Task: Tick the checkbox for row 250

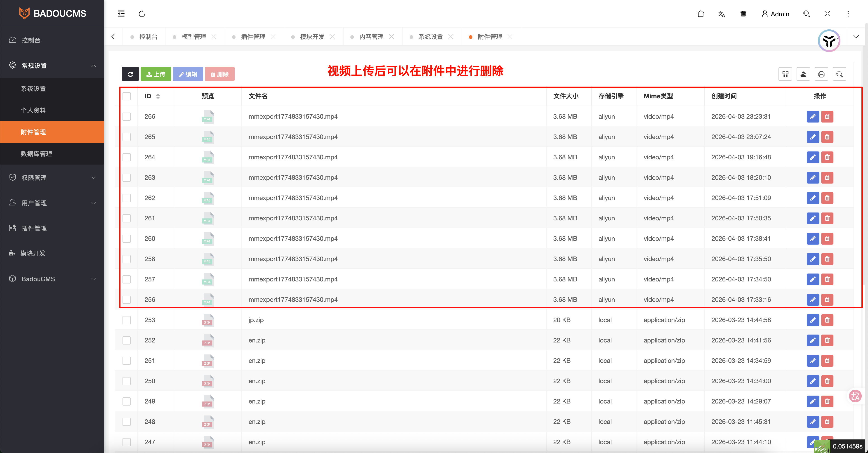Action: (x=127, y=381)
